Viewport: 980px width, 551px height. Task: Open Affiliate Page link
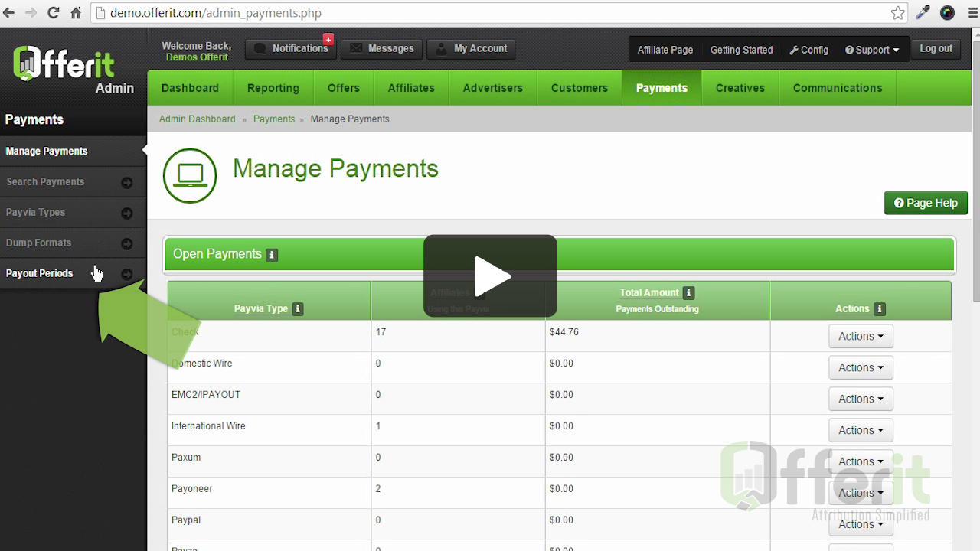click(665, 50)
